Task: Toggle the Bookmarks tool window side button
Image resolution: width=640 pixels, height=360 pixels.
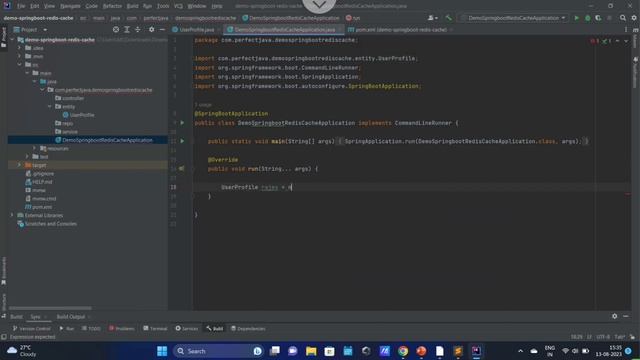Action: (x=4, y=271)
